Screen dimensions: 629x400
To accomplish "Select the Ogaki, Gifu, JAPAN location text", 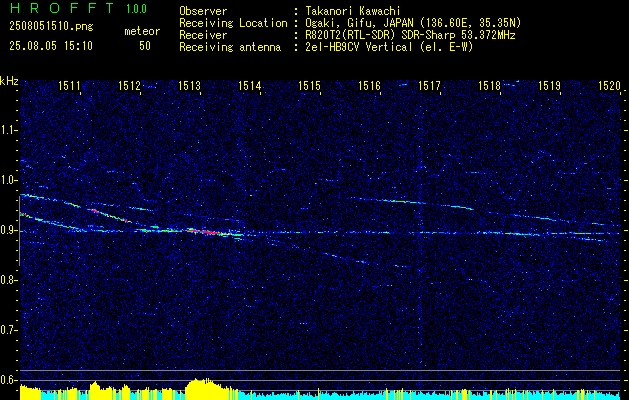I will pos(413,23).
